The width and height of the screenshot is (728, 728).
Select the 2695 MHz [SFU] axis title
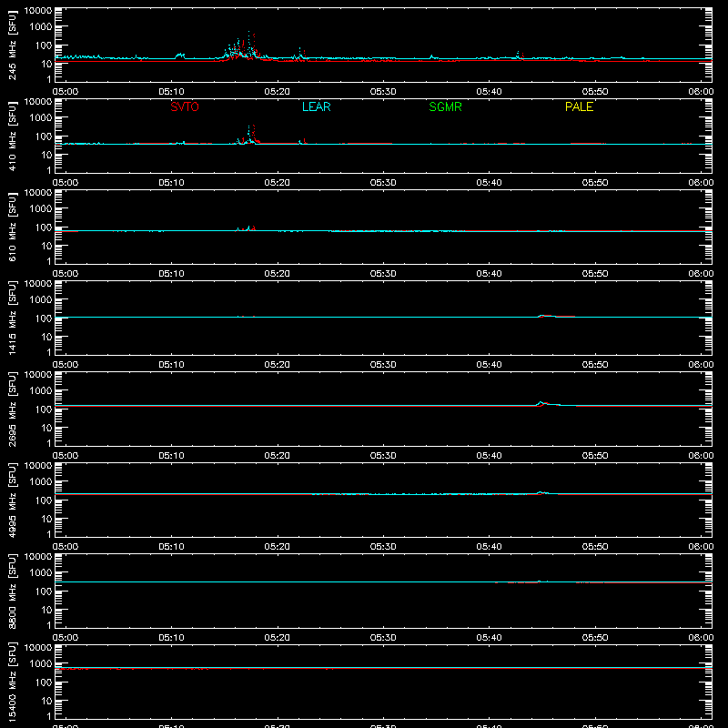(x=13, y=409)
